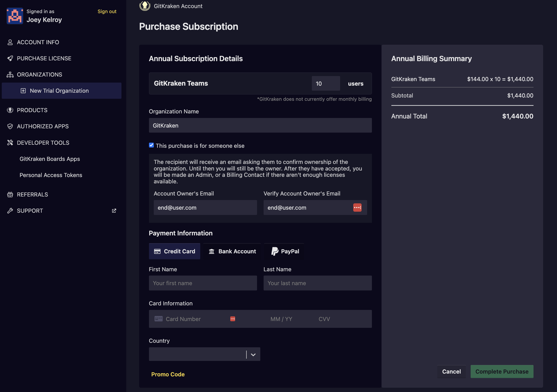Click the rocket icon for Purchase License
This screenshot has height=392, width=557.
tap(10, 58)
